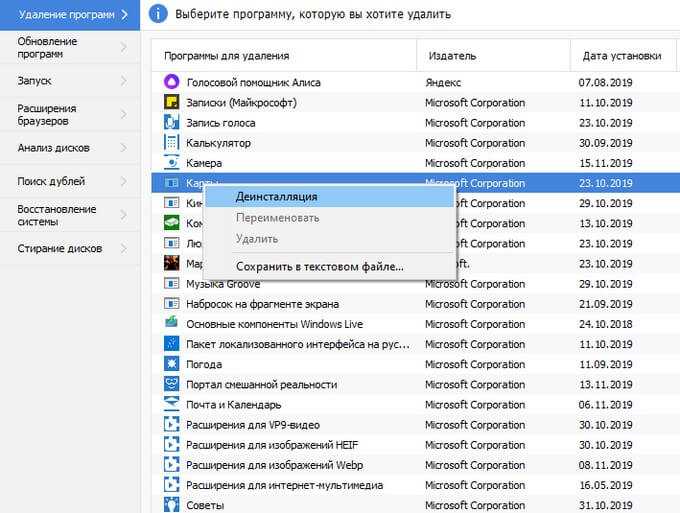Expand chevron next to Обновление программ

coord(124,47)
